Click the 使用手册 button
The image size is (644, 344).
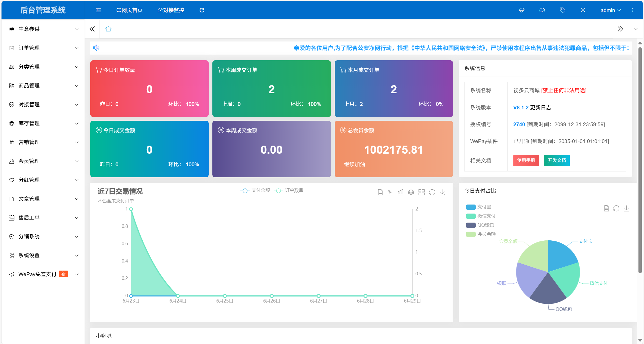[x=526, y=160]
